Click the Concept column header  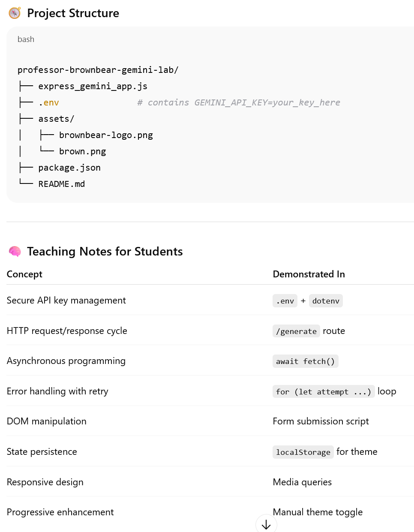click(24, 274)
